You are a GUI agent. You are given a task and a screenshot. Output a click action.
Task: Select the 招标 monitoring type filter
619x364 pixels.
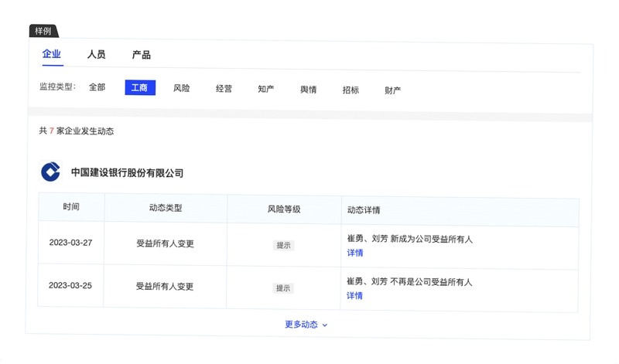pyautogui.click(x=351, y=90)
